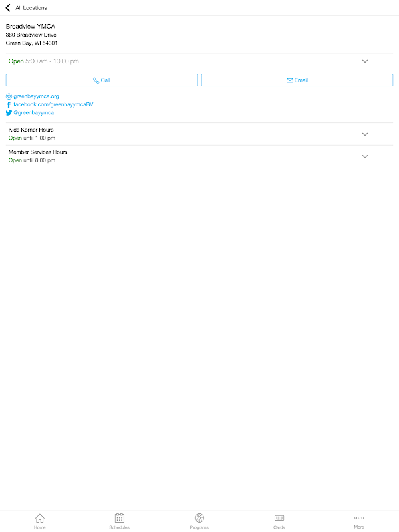
Task: Click the All Locations back label
Action: click(x=31, y=8)
